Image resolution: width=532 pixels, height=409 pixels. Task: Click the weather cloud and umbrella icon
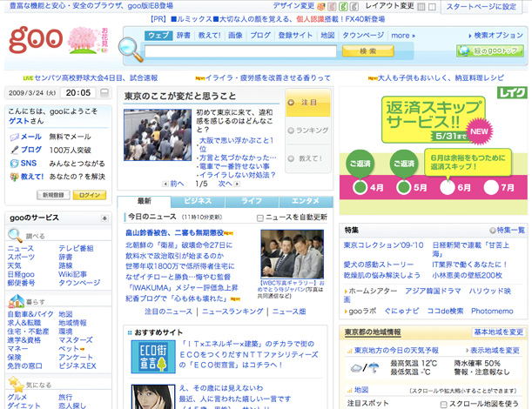coord(365,367)
